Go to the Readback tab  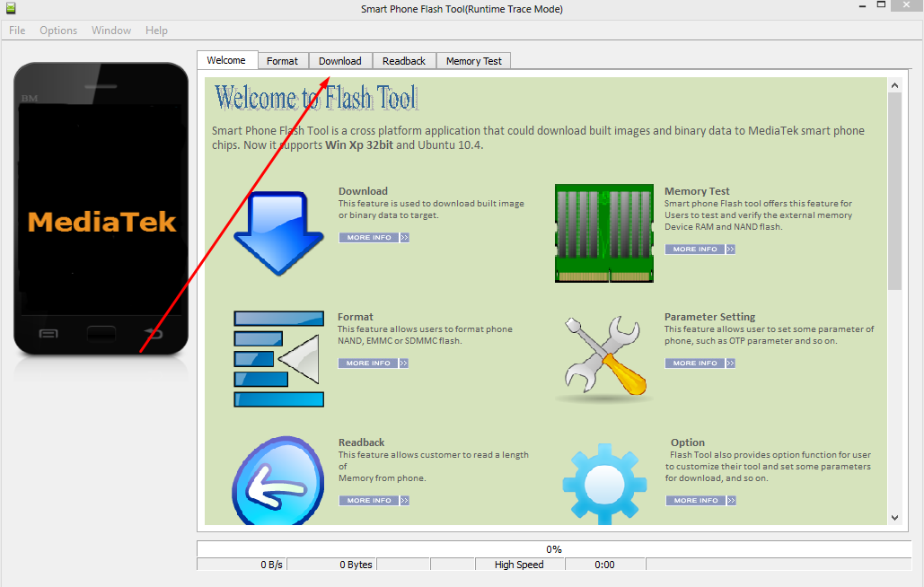[x=404, y=61]
